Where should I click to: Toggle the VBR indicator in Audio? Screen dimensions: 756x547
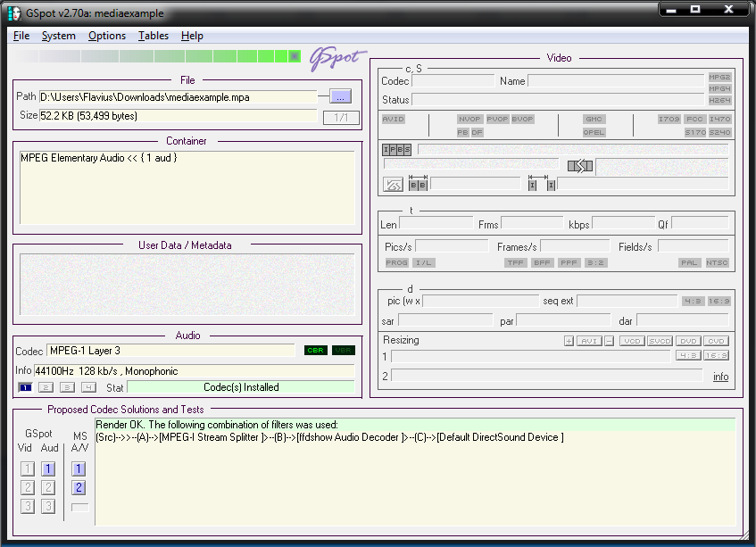(344, 351)
